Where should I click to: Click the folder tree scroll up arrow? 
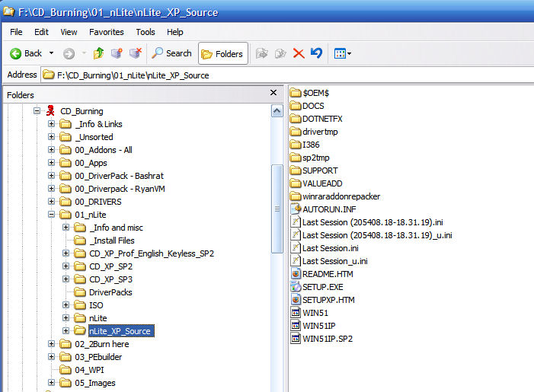[x=277, y=111]
